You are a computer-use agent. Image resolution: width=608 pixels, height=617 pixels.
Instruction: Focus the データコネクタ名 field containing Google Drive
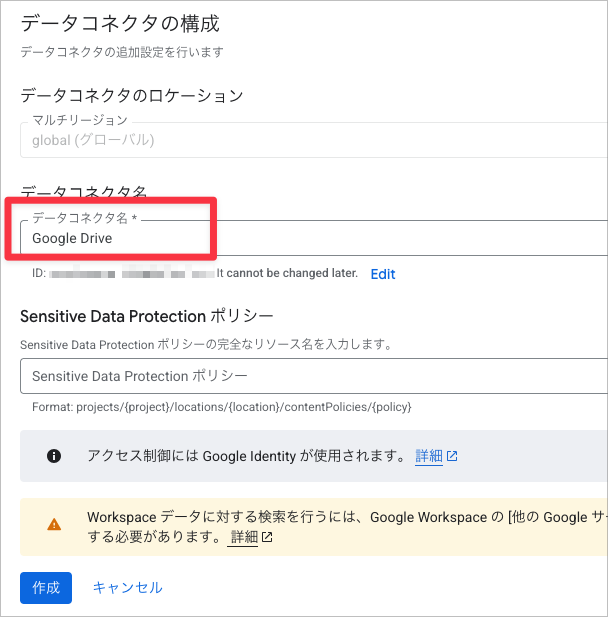[314, 238]
